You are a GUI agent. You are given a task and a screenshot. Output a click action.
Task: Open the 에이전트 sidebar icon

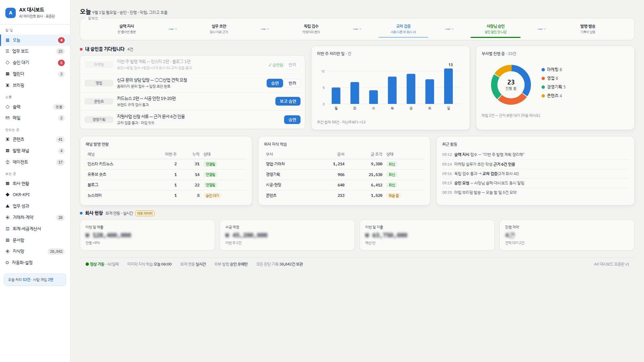pos(7,162)
